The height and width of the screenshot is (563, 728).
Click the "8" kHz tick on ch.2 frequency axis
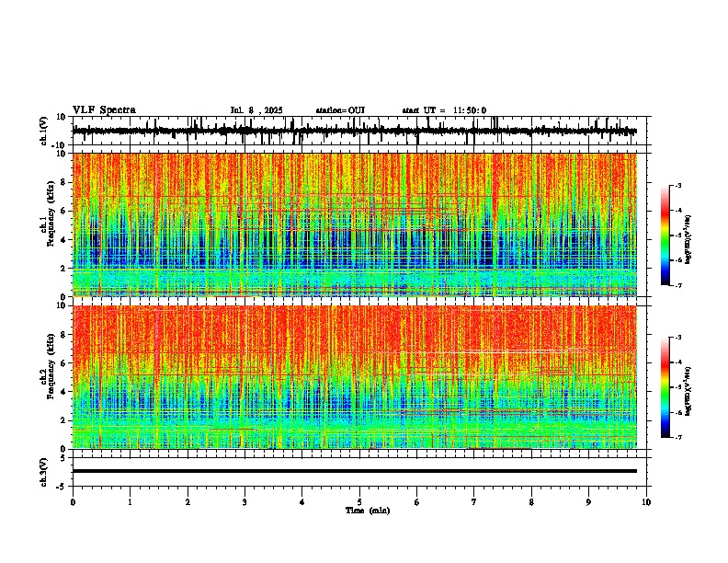tap(64, 335)
